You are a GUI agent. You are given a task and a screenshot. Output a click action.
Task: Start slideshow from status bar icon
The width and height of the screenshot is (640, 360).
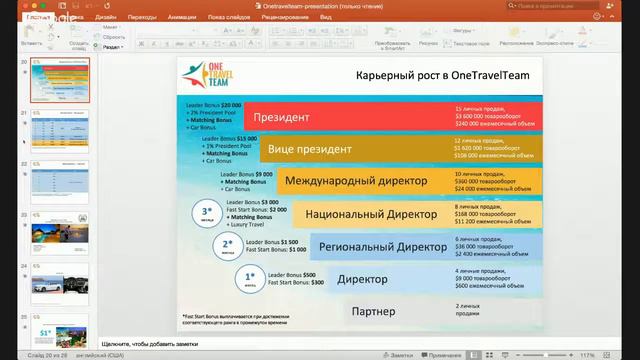pos(505,355)
